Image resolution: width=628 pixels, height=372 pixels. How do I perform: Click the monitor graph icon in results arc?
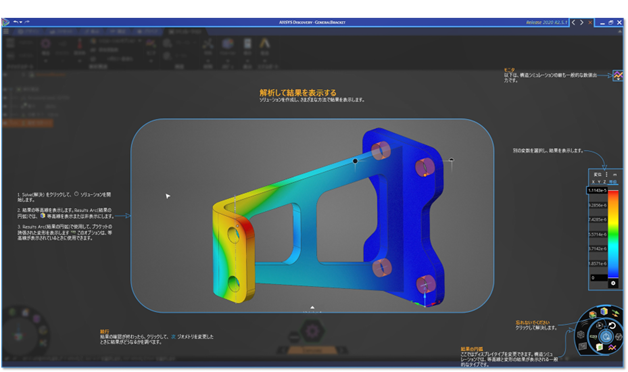612,348
